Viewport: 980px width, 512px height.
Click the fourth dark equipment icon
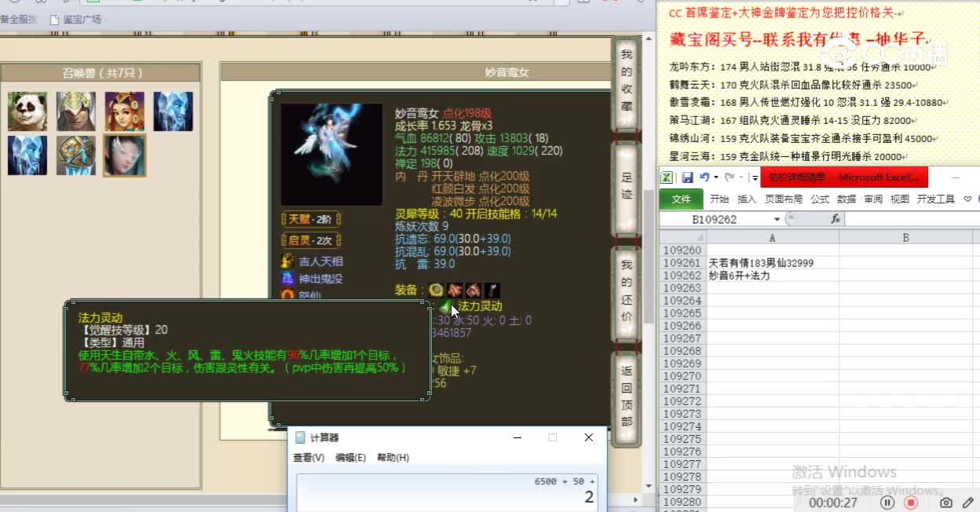click(492, 290)
